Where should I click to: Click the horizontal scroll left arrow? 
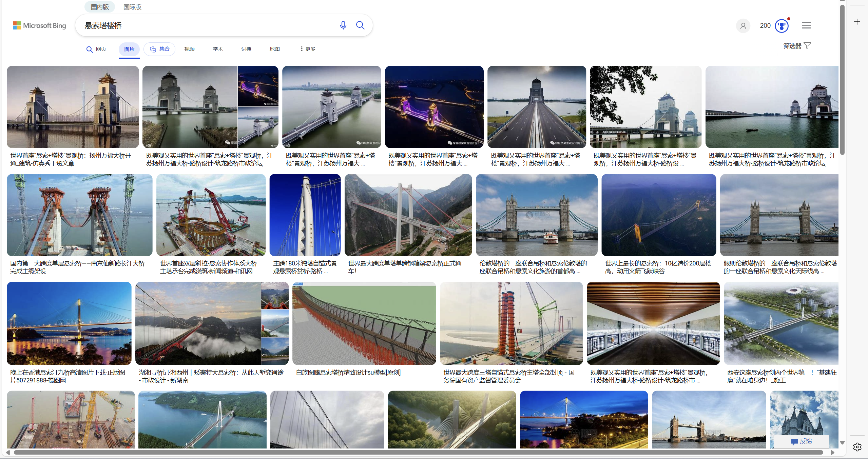(x=8, y=453)
